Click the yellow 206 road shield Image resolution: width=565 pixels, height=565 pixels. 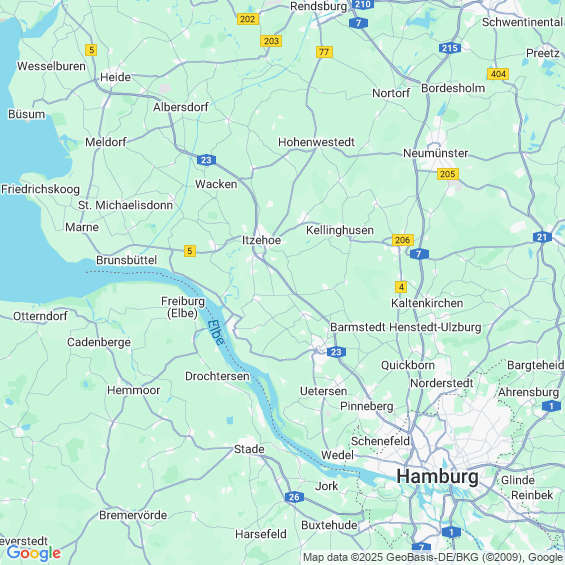point(402,240)
